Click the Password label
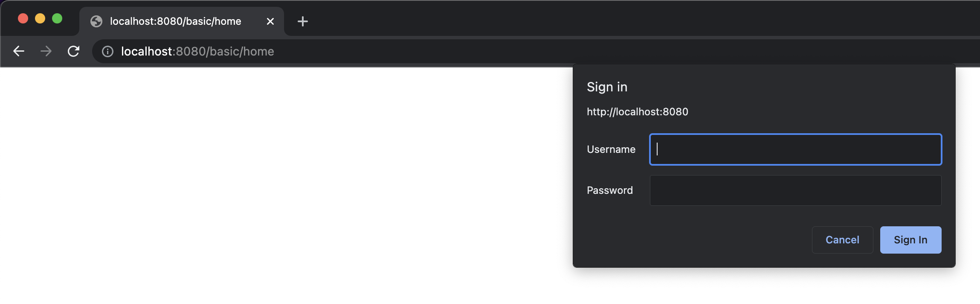The image size is (980, 304). (610, 190)
